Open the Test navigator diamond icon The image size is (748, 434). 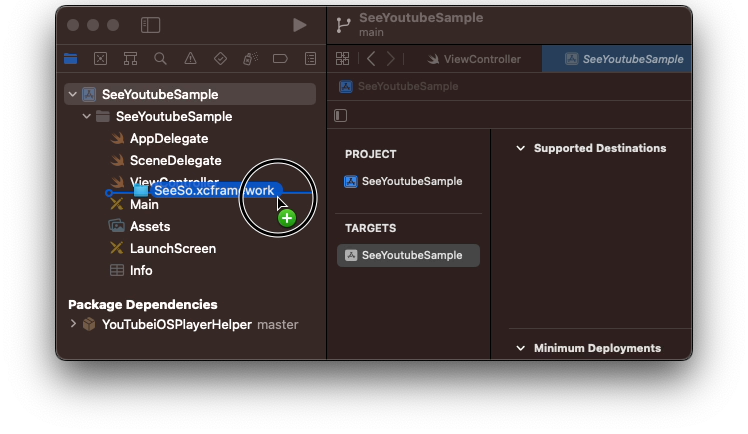pos(220,59)
